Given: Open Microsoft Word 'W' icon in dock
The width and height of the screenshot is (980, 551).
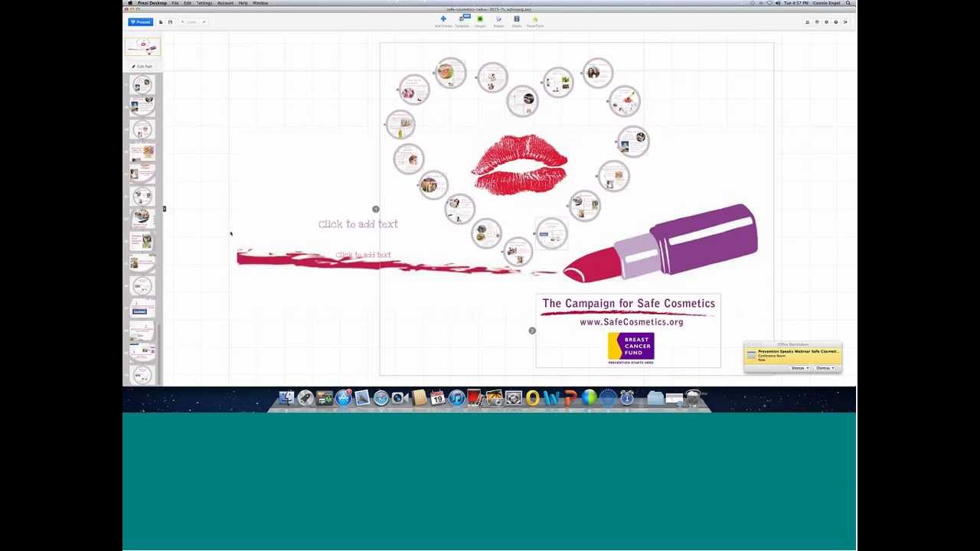Looking at the screenshot, I should pyautogui.click(x=551, y=398).
